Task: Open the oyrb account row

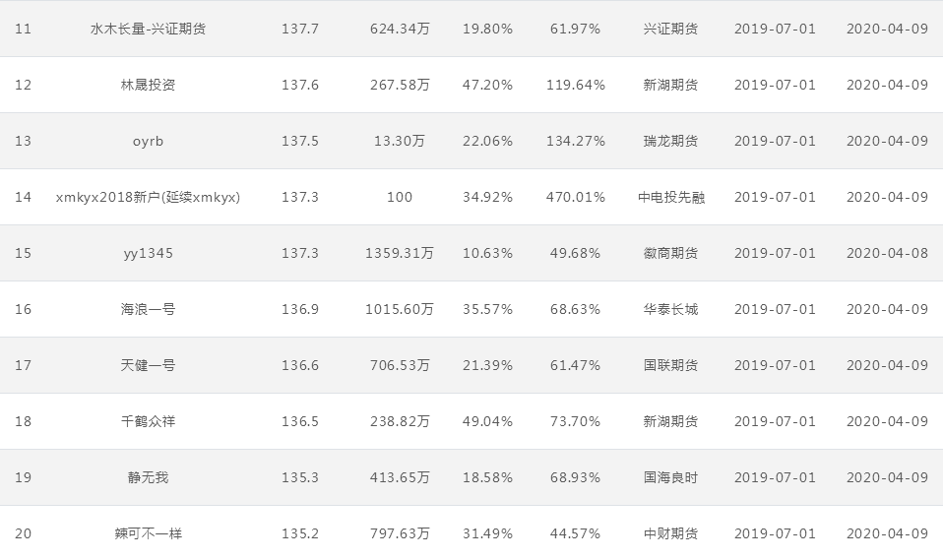Action: 148,142
